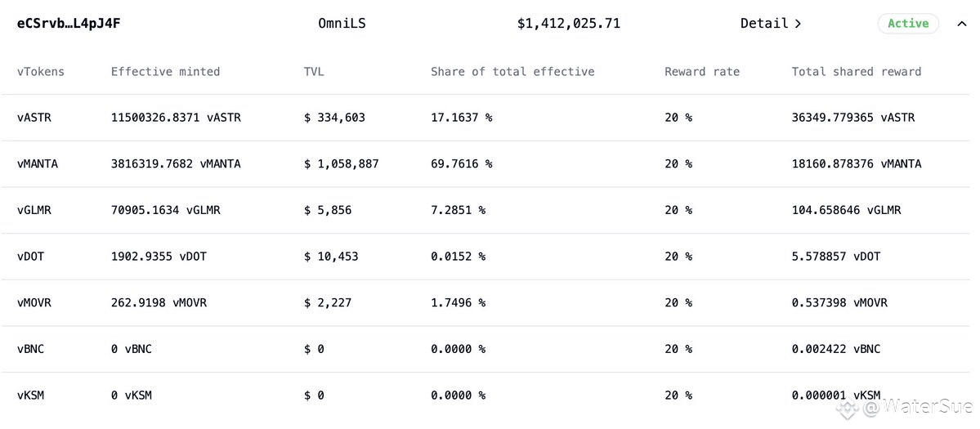
Task: Select the vMANTA token row
Action: click(38, 164)
